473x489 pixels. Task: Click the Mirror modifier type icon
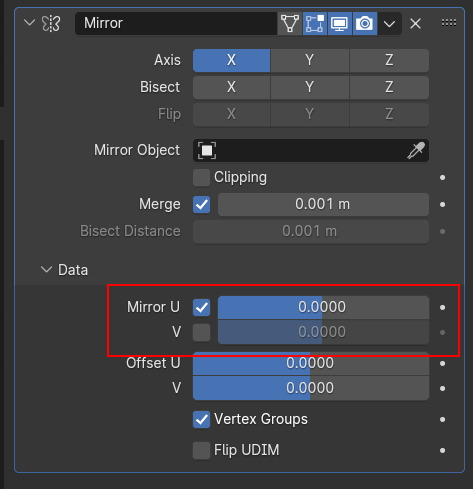tap(51, 24)
